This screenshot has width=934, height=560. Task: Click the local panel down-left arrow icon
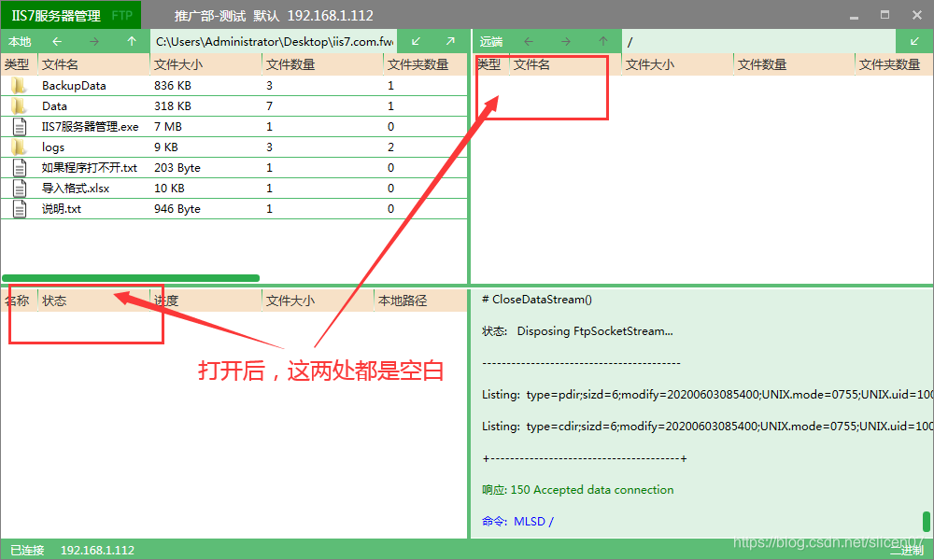click(417, 42)
